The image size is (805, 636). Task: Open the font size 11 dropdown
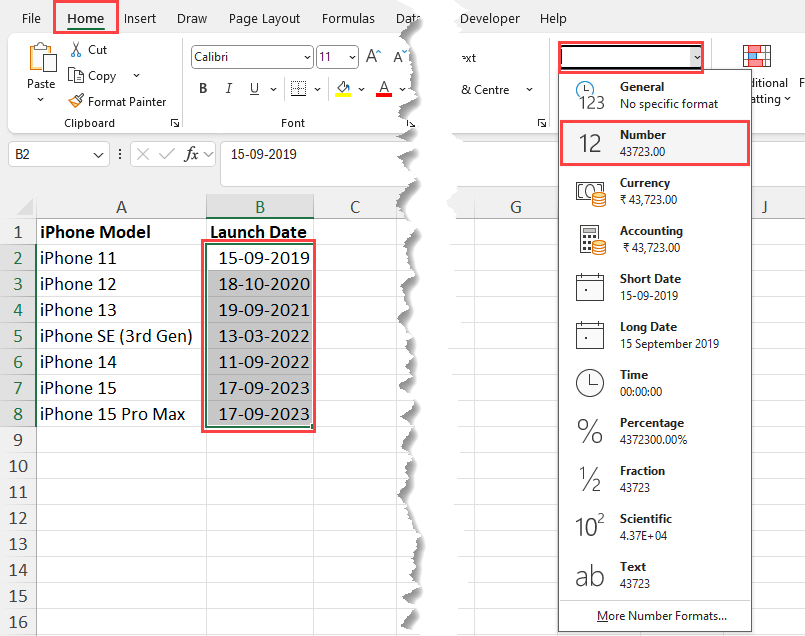click(x=352, y=57)
